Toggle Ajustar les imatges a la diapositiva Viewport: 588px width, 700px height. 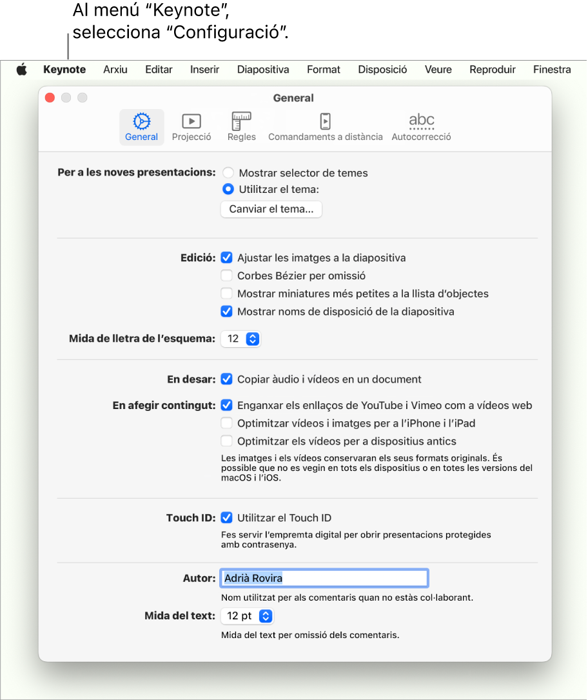click(227, 257)
